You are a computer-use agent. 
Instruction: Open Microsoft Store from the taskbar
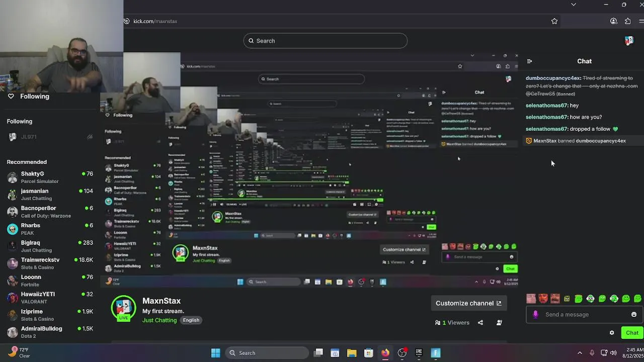(x=368, y=353)
